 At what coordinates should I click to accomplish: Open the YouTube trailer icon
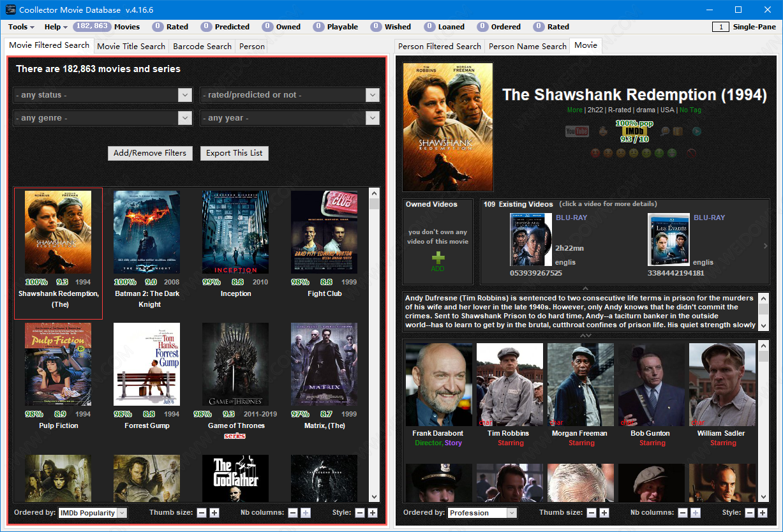(x=577, y=131)
